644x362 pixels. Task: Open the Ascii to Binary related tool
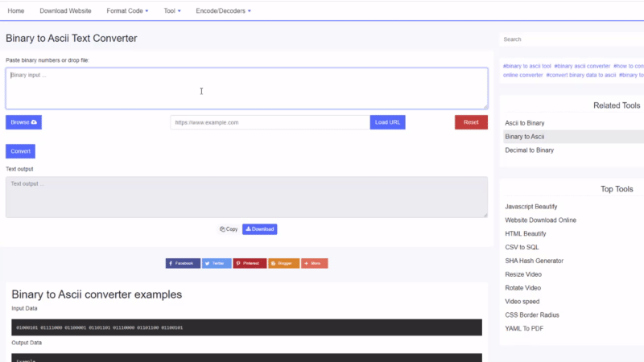[525, 123]
